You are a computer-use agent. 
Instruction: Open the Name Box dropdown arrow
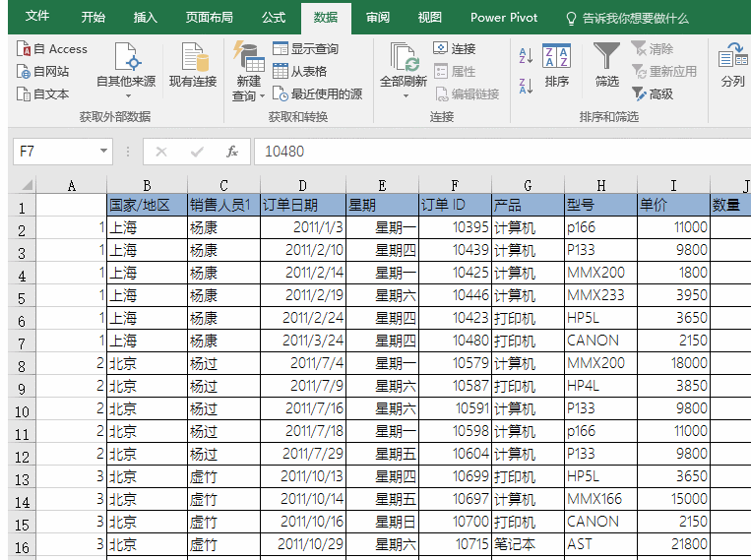104,152
